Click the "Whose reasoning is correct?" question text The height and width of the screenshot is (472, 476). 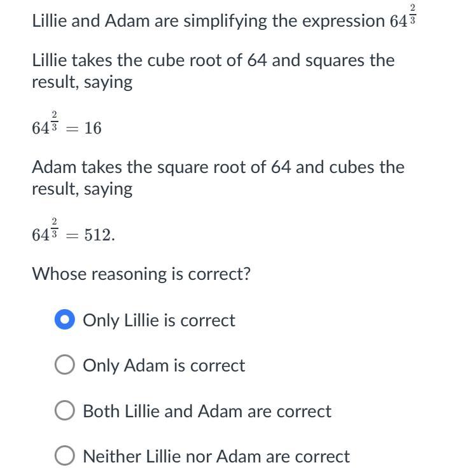point(141,274)
